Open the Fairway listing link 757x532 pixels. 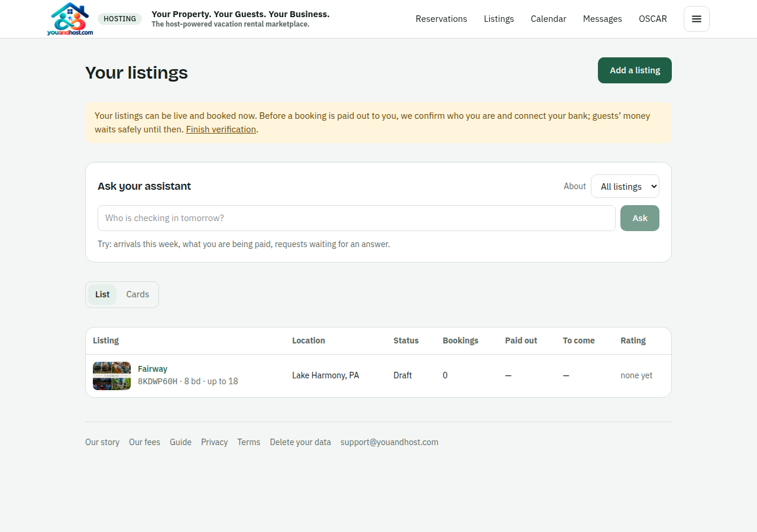tap(153, 369)
